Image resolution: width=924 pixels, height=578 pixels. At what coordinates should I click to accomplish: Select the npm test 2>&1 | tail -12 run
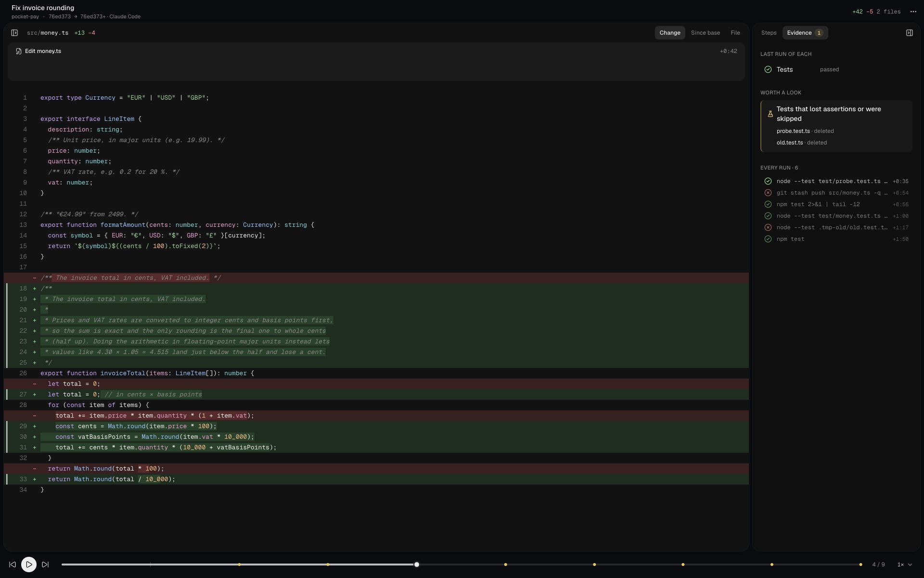click(x=836, y=204)
